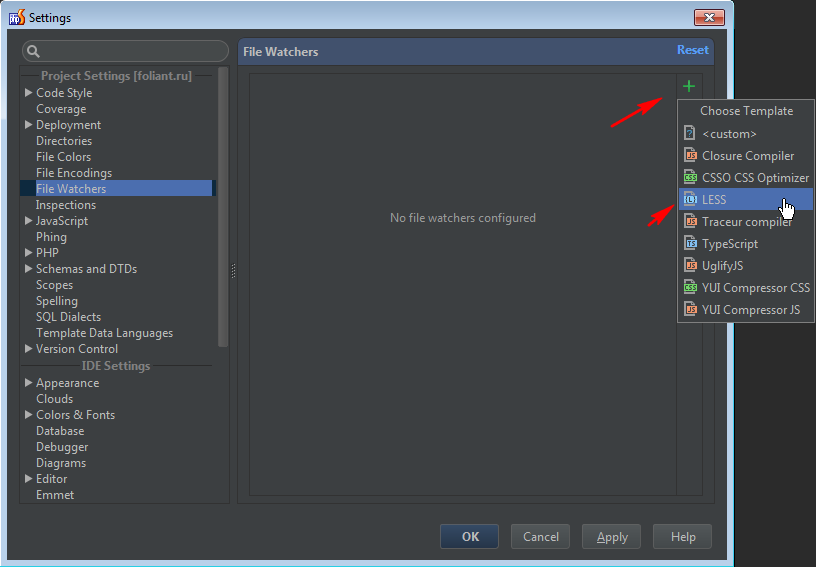Expand the Colors & Fonts node
The image size is (816, 567).
coord(29,415)
